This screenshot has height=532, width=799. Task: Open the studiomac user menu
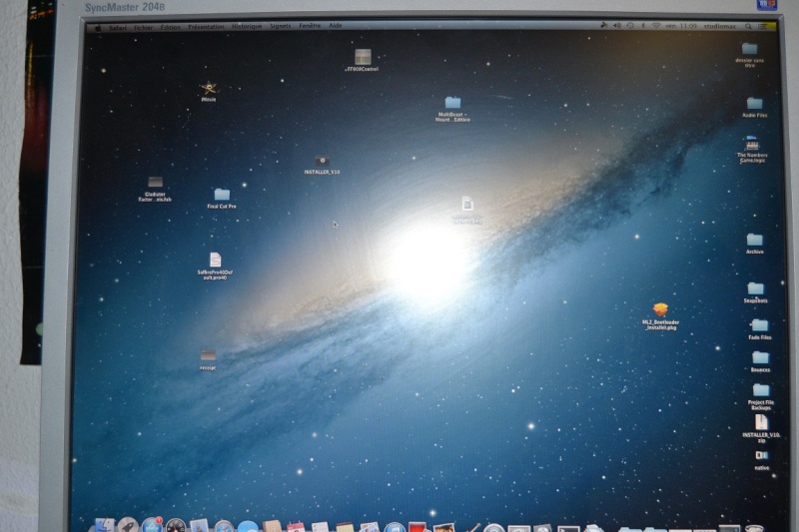tap(720, 26)
